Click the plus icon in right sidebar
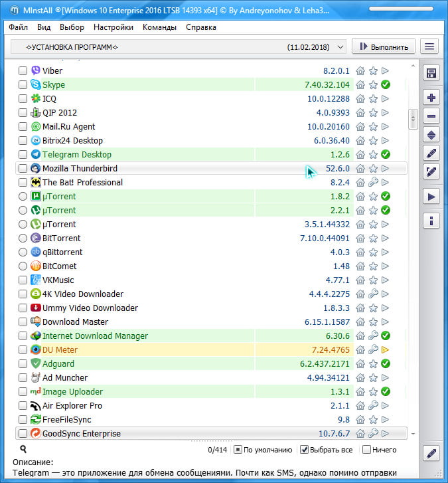Image resolution: width=448 pixels, height=483 pixels. pyautogui.click(x=431, y=98)
